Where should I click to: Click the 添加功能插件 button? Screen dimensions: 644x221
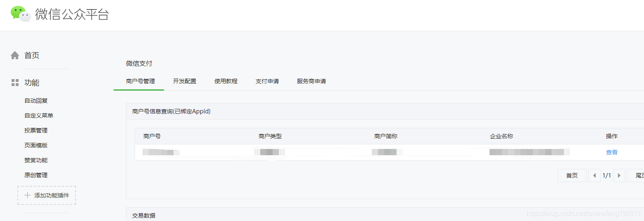click(47, 195)
